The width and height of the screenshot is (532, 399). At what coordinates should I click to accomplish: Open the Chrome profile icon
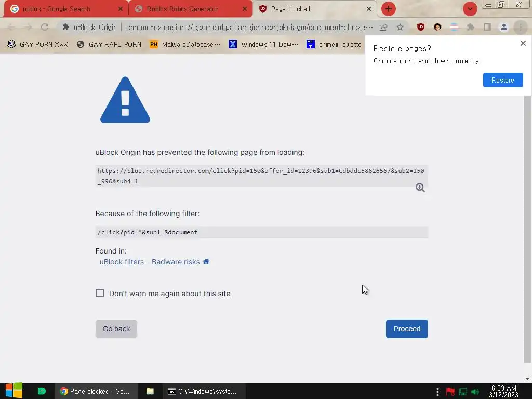pos(504,27)
